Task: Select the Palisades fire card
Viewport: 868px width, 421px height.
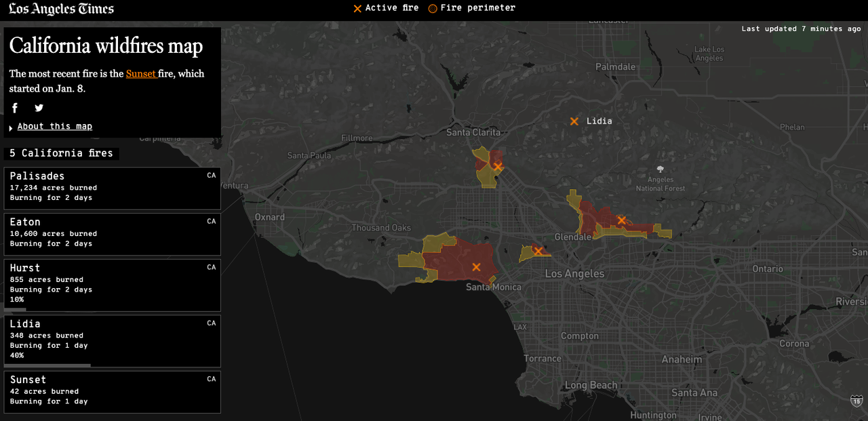Action: coord(112,188)
